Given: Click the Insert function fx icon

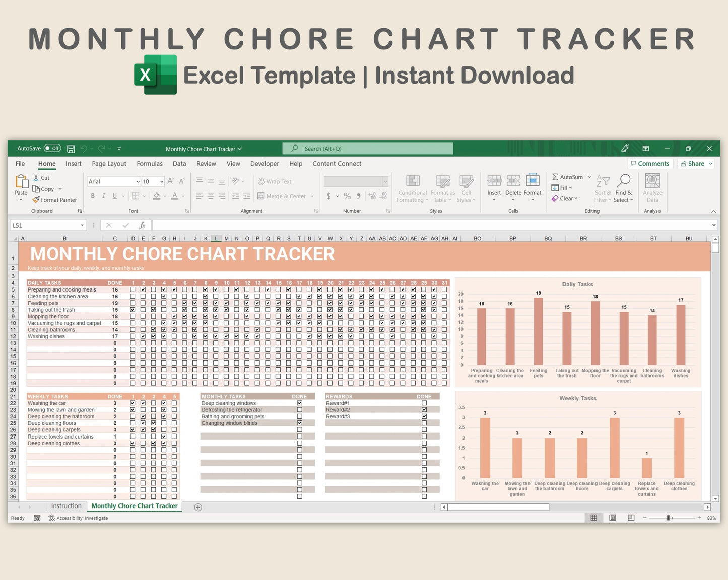Looking at the screenshot, I should pyautogui.click(x=142, y=225).
